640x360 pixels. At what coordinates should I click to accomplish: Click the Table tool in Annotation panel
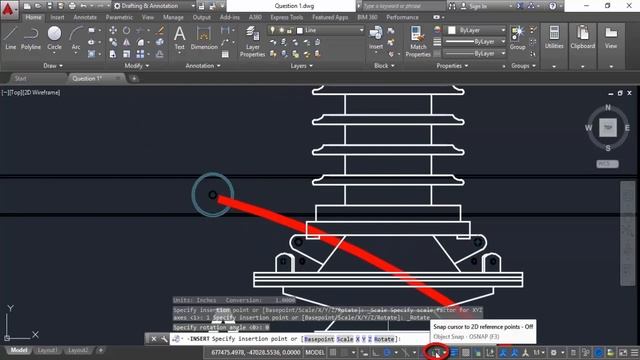[225, 54]
